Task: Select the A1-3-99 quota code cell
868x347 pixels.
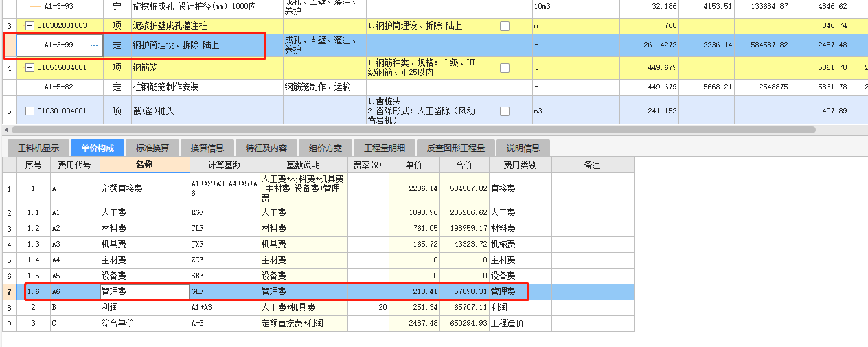Action: 59,45
